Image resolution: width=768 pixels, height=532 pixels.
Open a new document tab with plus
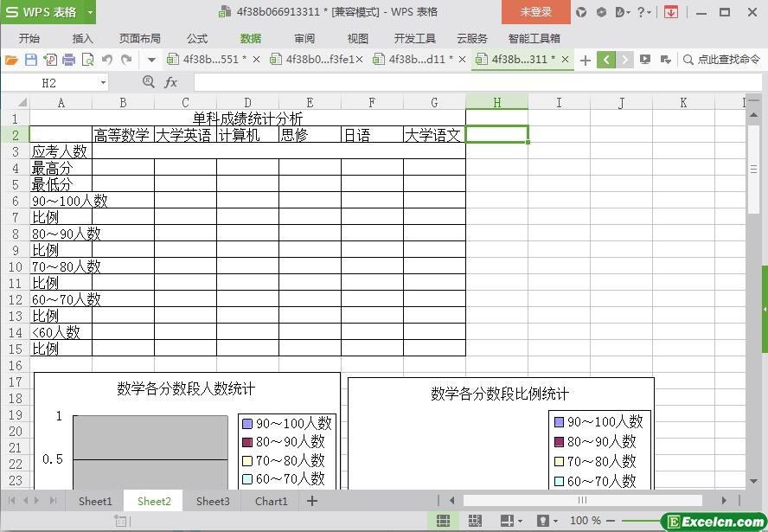586,60
